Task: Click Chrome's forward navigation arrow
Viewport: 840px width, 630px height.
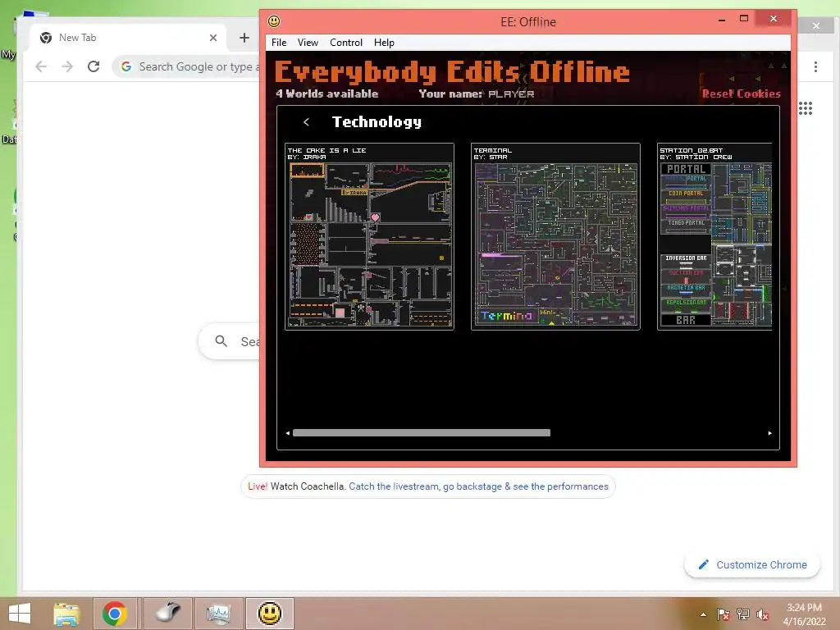Action: [x=67, y=66]
